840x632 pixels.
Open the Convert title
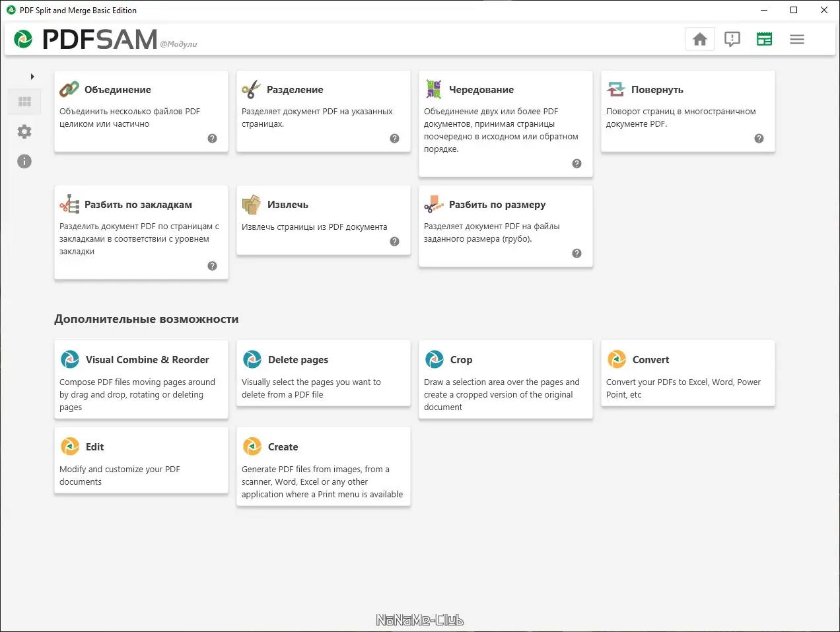pos(650,360)
